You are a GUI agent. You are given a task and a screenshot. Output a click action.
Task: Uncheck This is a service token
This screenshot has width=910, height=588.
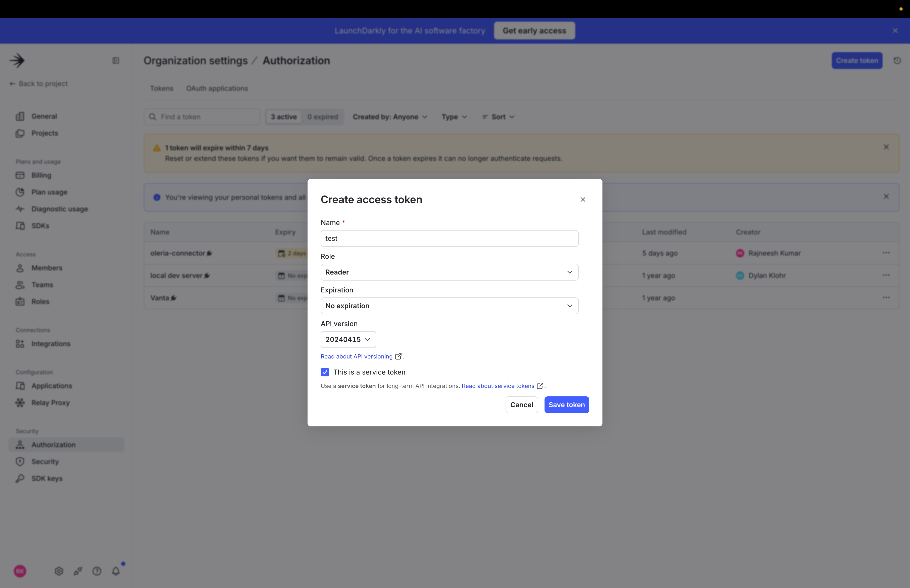coord(325,372)
